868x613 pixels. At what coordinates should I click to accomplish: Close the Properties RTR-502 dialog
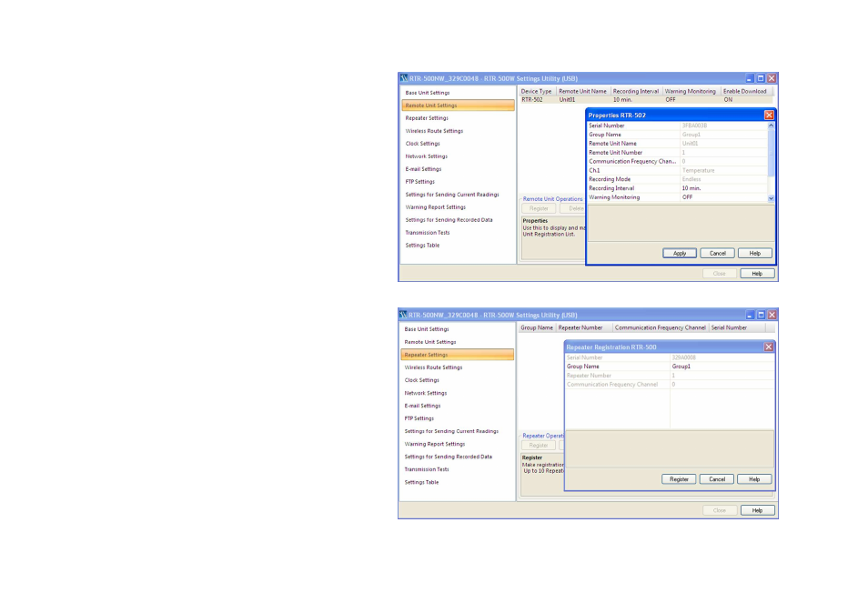(768, 116)
